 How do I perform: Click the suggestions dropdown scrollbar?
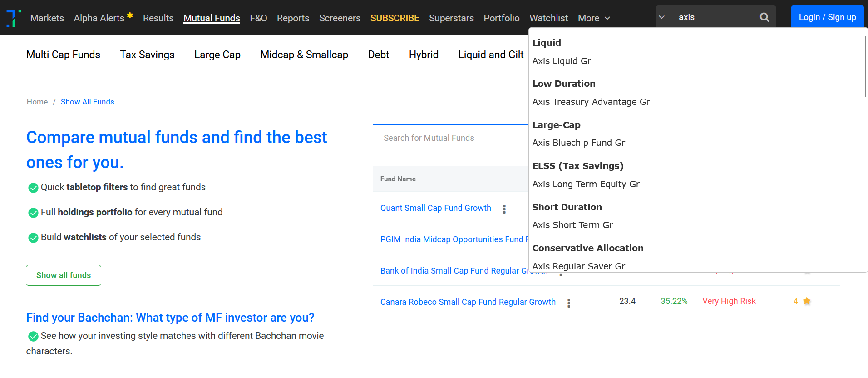pyautogui.click(x=866, y=66)
